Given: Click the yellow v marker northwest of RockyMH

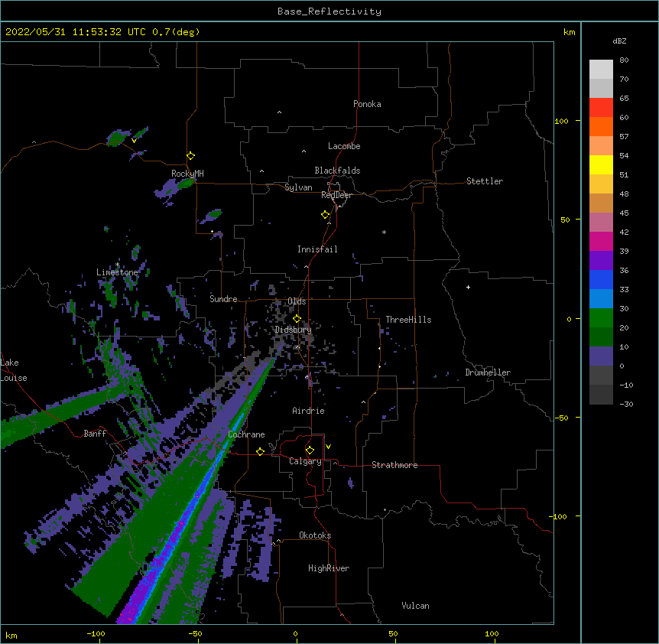Looking at the screenshot, I should pos(134,141).
